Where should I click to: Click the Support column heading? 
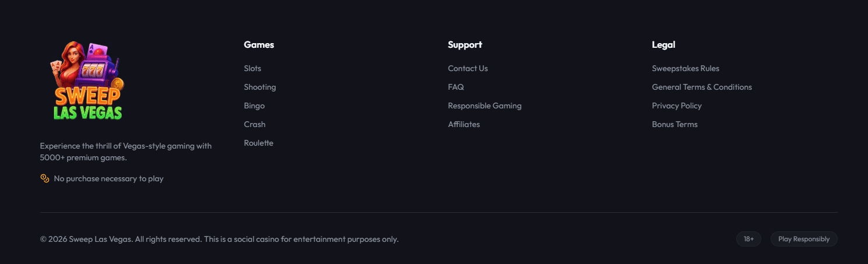point(465,44)
